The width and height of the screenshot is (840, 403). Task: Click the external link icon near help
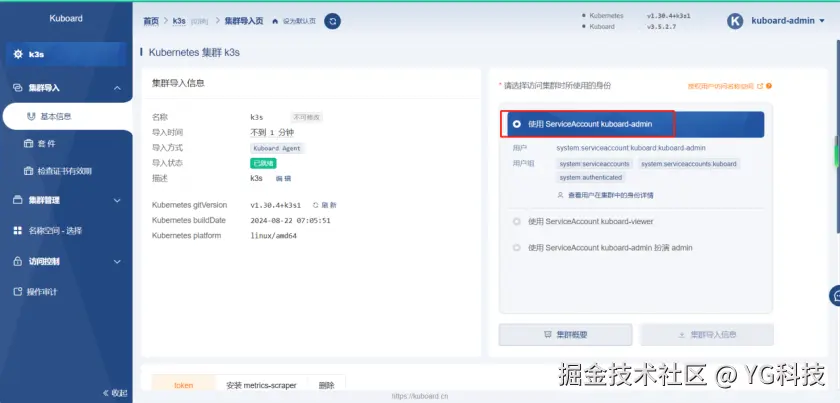point(760,86)
